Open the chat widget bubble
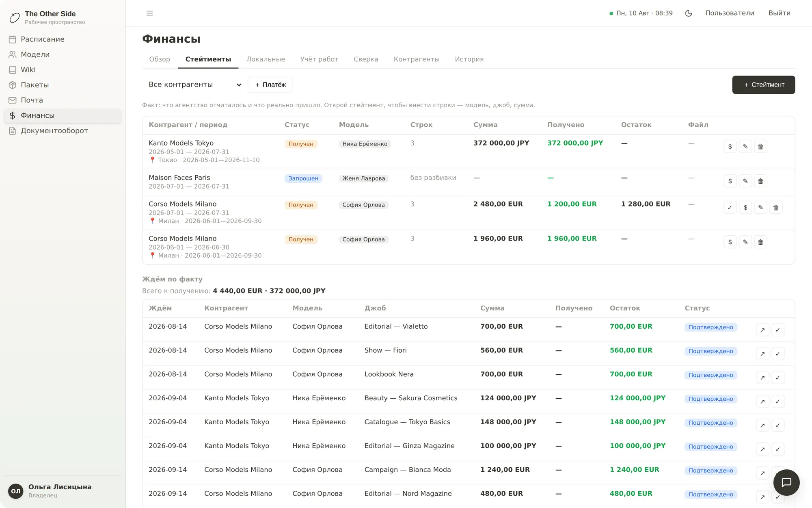The width and height of the screenshot is (812, 508). click(x=786, y=482)
